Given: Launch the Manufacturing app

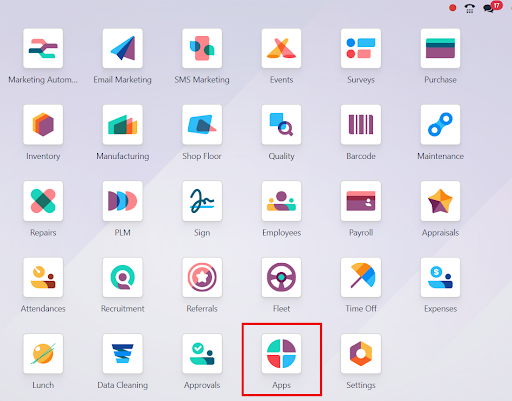Looking at the screenshot, I should pyautogui.click(x=123, y=125).
